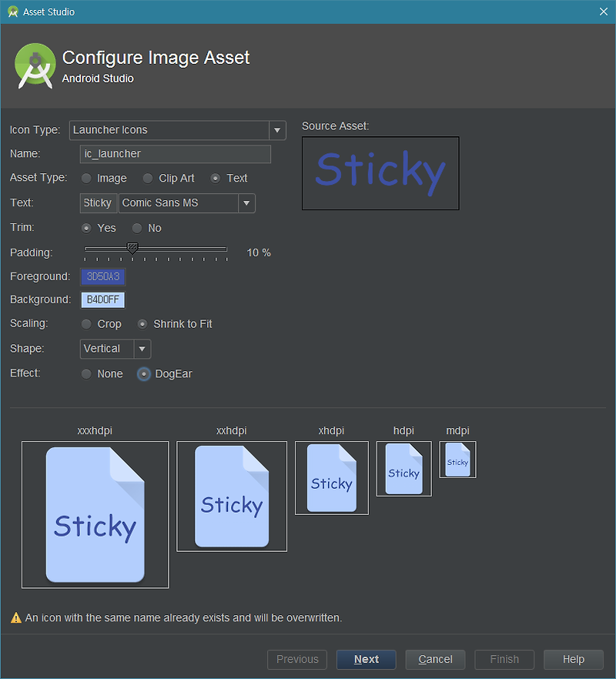Set Trim to No
Image resolution: width=616 pixels, height=679 pixels.
point(137,228)
